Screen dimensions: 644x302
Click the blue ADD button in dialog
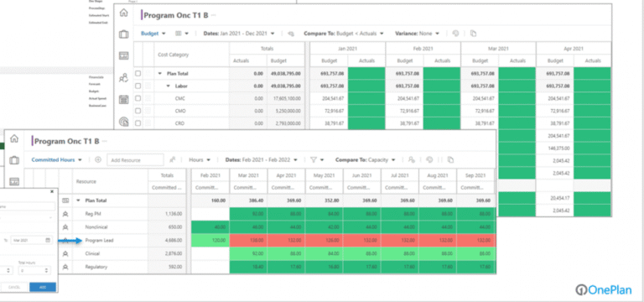(43, 287)
